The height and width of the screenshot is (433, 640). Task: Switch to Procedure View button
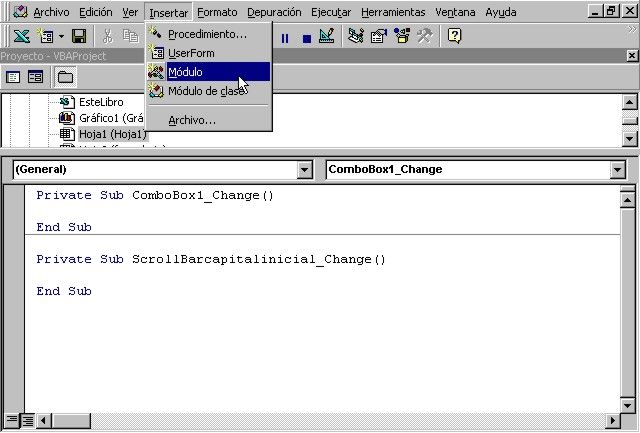pyautogui.click(x=11, y=420)
